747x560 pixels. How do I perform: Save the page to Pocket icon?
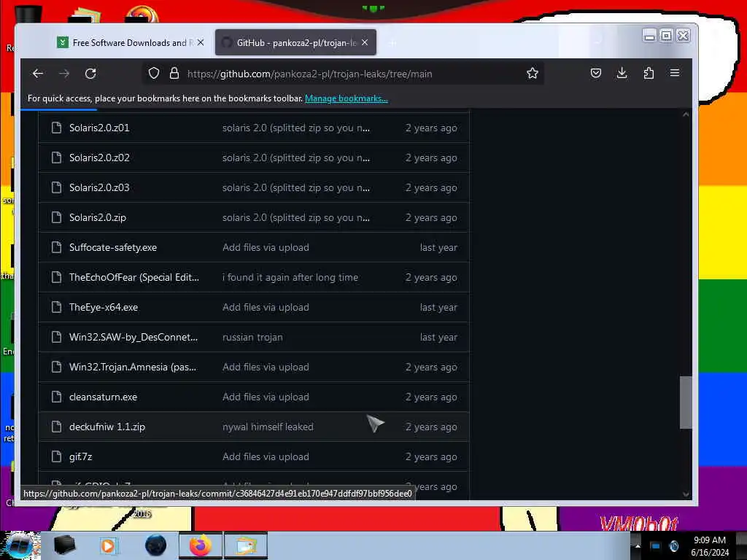(x=595, y=74)
